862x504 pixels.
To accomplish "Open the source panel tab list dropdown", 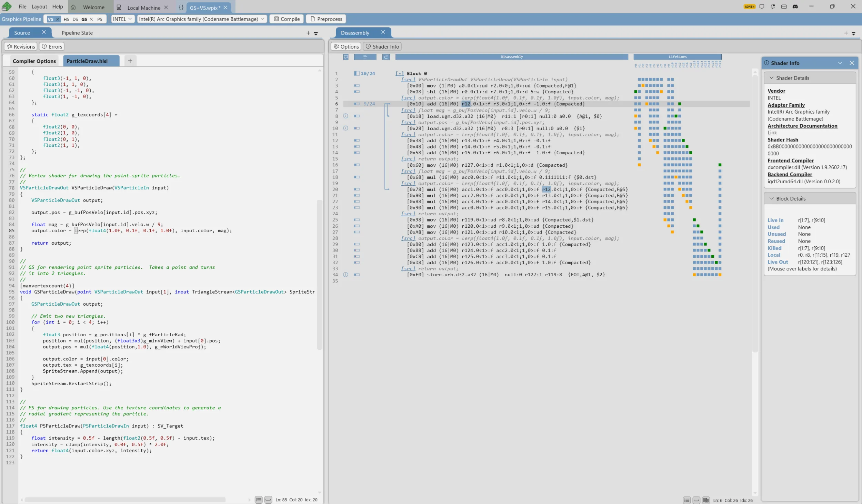I will point(316,33).
